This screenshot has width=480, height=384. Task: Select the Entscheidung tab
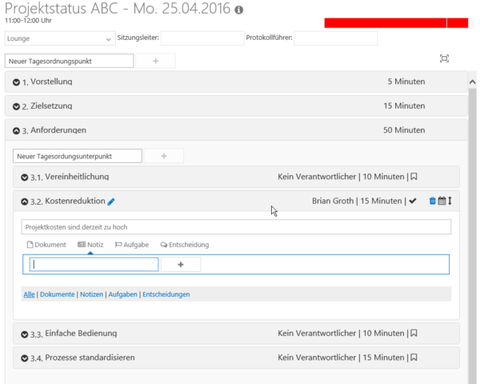coord(184,245)
